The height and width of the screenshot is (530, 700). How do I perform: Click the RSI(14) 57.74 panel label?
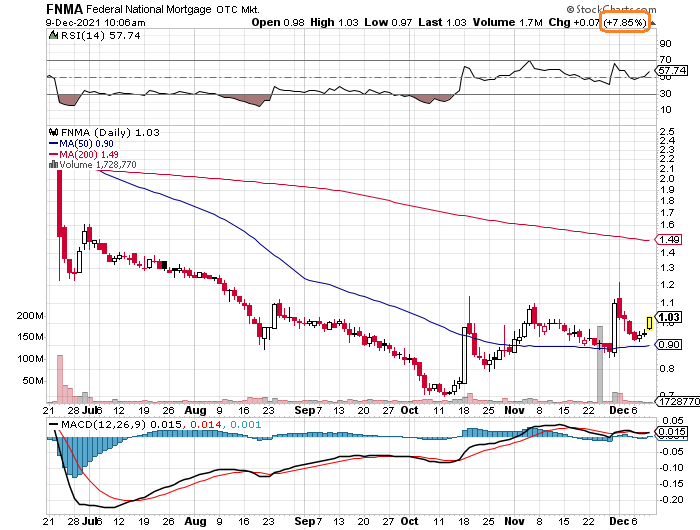point(100,35)
